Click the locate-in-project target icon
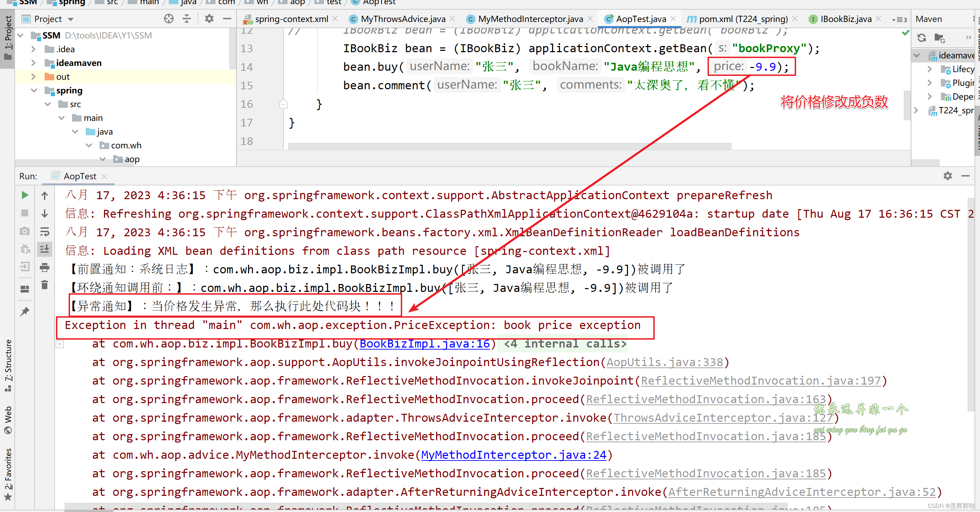 (168, 19)
